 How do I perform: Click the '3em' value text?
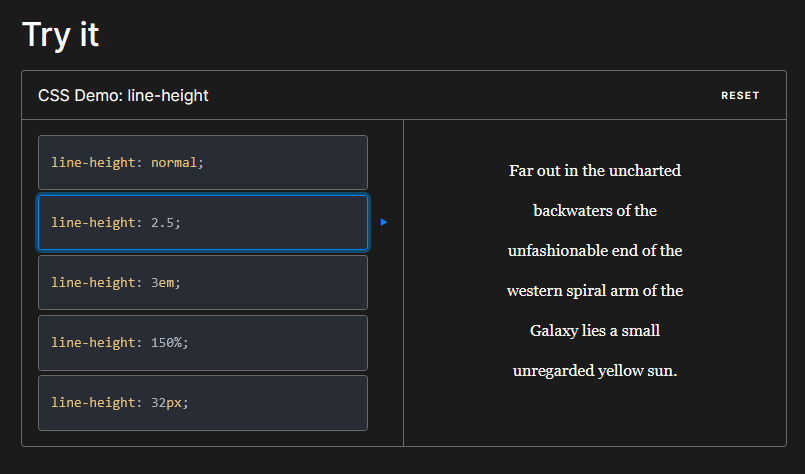162,283
